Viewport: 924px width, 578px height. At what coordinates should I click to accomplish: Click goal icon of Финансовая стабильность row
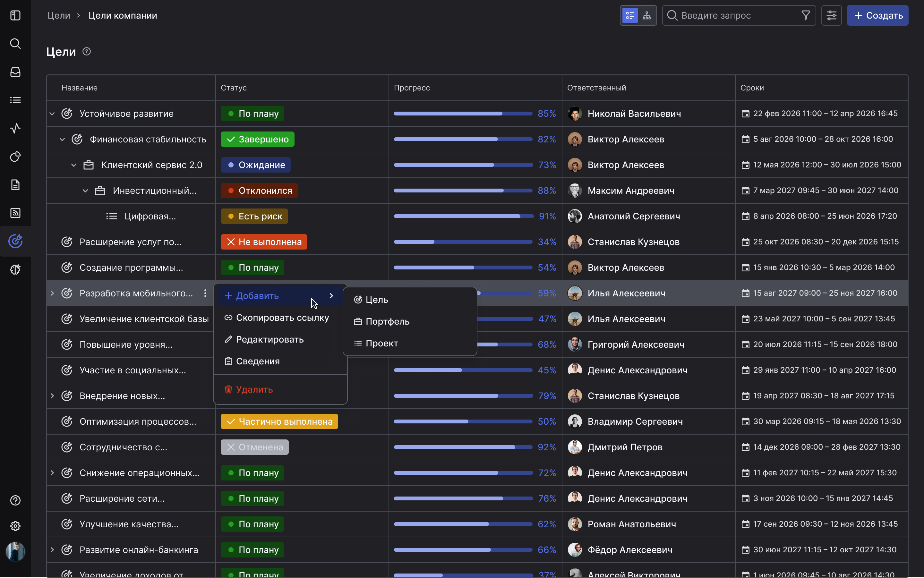pyautogui.click(x=77, y=139)
